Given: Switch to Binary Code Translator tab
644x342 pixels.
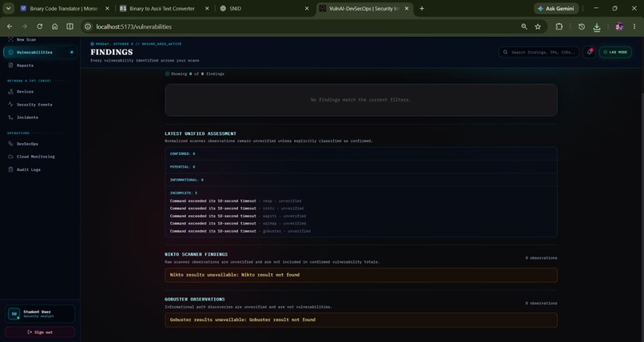Looking at the screenshot, I should click(65, 9).
